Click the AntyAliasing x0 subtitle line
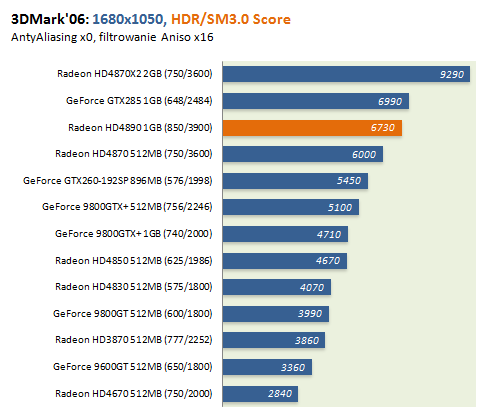The width and height of the screenshot is (481, 414). [112, 37]
